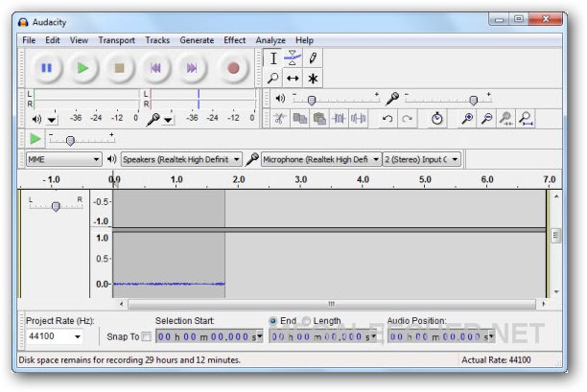Click the Undo arrow icon
Screen dimensions: 587x392
387,119
